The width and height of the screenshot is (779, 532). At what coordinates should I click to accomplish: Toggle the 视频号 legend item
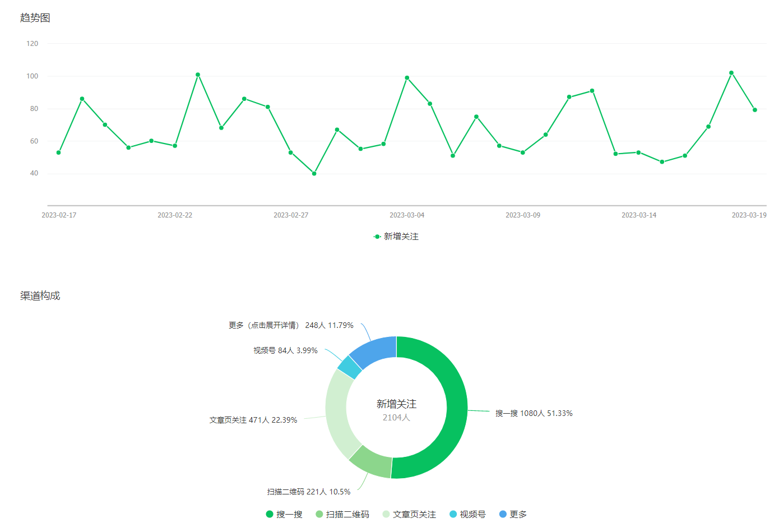(x=467, y=514)
